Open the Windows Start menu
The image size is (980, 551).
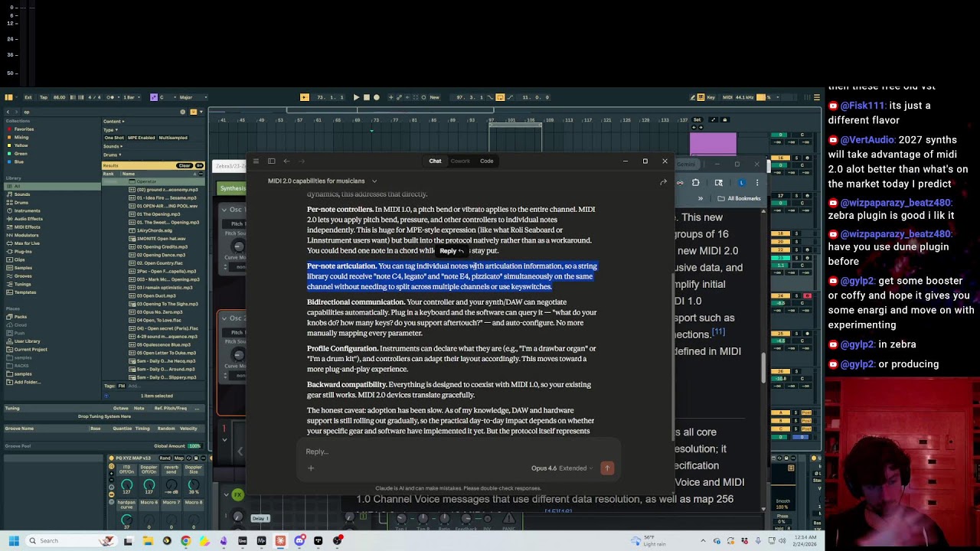point(14,541)
